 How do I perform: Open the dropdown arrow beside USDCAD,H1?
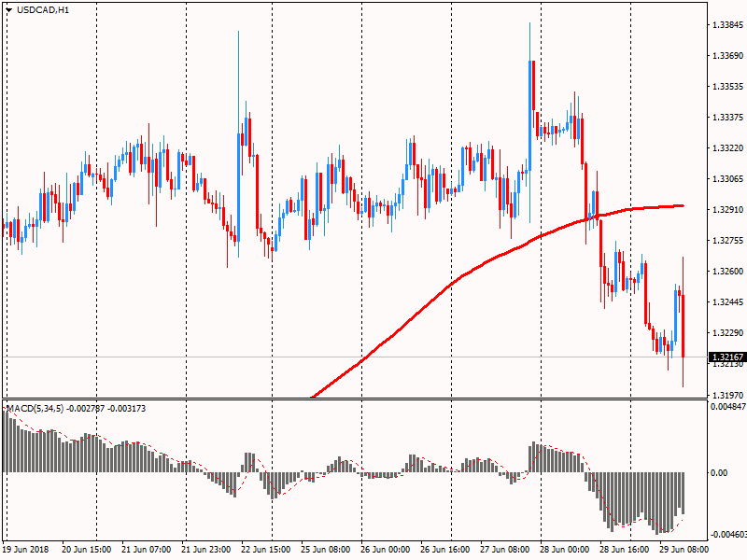pyautogui.click(x=9, y=10)
